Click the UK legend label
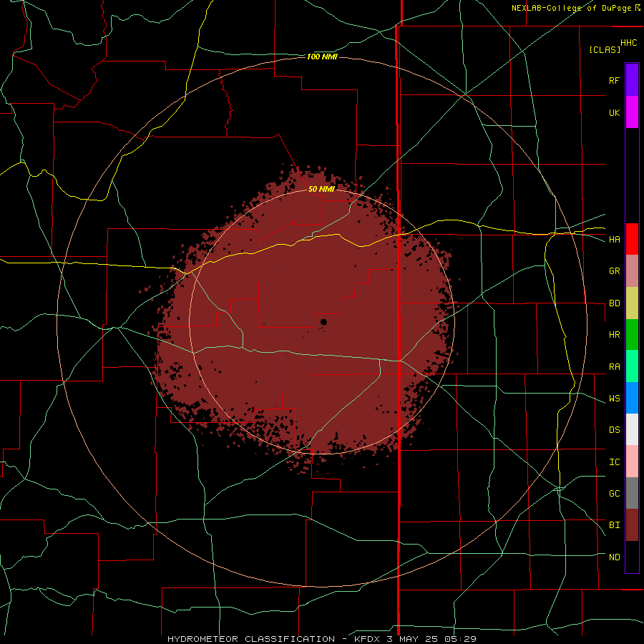The width and height of the screenshot is (644, 644). pyautogui.click(x=614, y=112)
